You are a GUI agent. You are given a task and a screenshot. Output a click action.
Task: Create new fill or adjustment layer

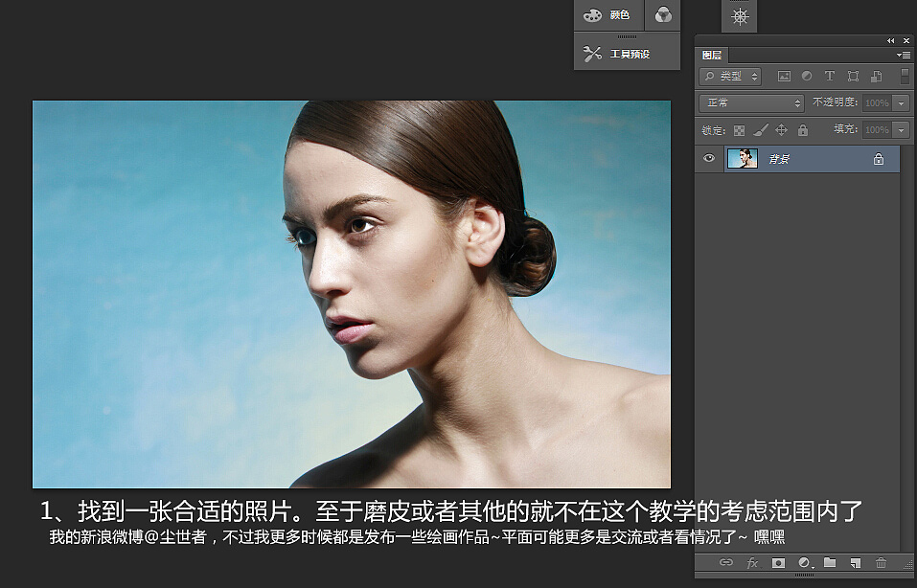[x=805, y=562]
